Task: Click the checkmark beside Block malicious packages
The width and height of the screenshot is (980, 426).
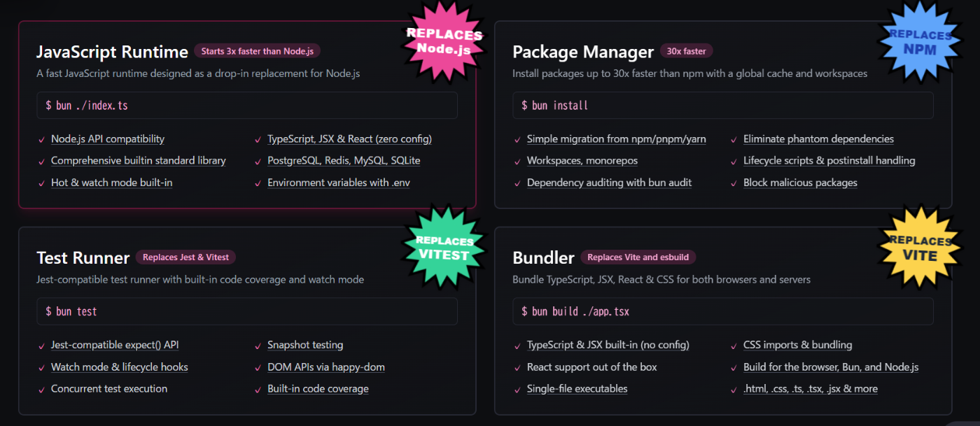Action: pyautogui.click(x=734, y=183)
